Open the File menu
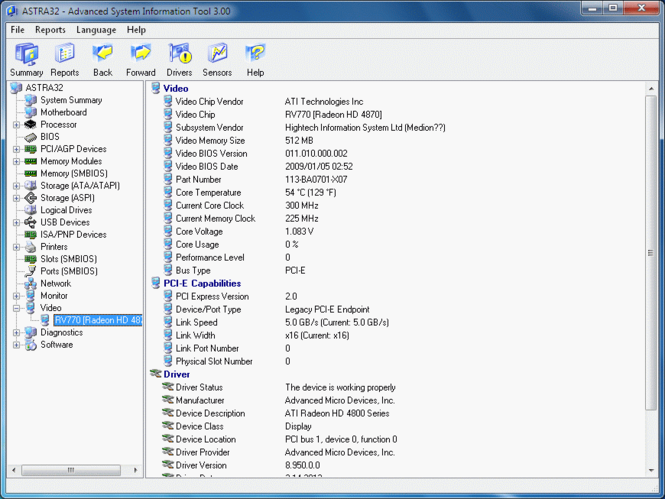 coord(17,30)
